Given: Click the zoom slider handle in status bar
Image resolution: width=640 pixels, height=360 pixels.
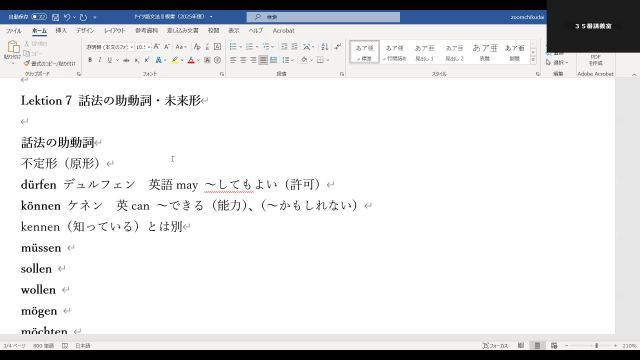Looking at the screenshot, I should 596,346.
